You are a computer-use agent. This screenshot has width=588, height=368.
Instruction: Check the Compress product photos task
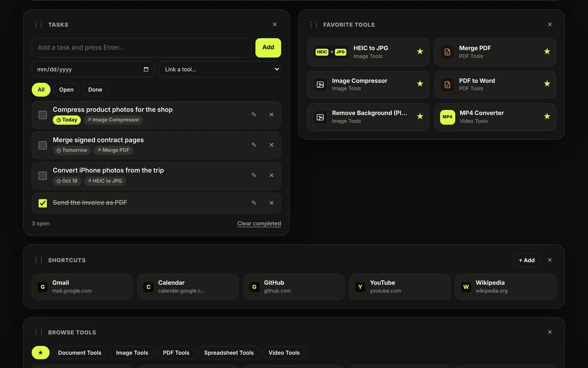43,115
